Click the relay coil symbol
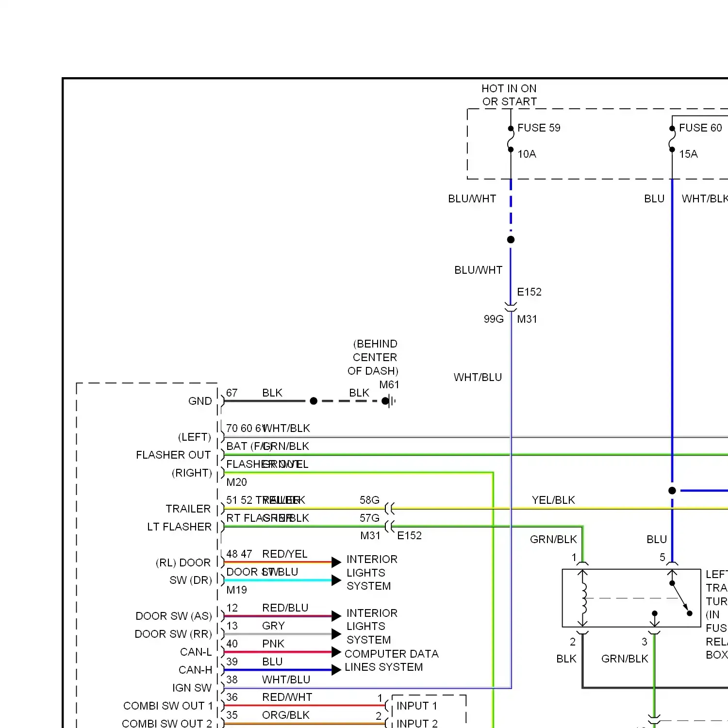 coord(583,598)
